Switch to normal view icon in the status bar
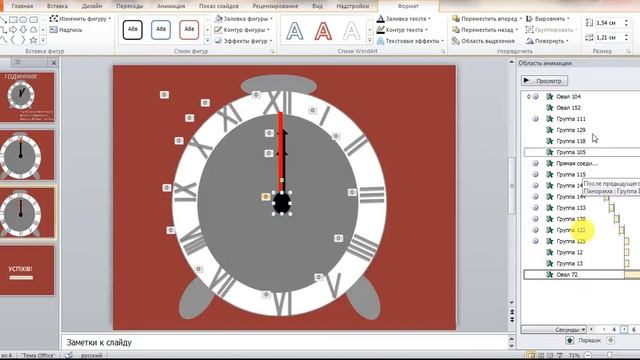Screen dimensions: 640x360 [531, 356]
